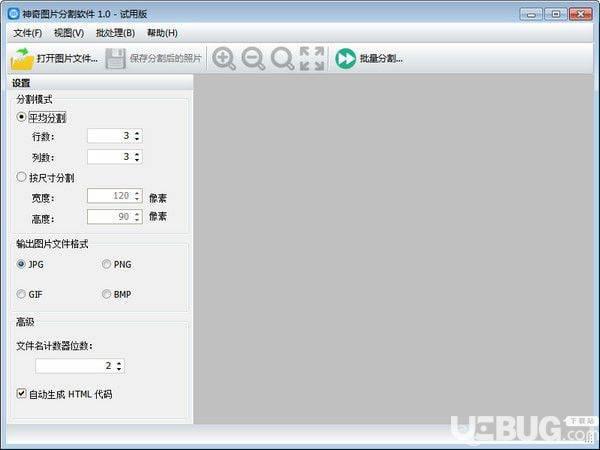Decrease the 行数 spinner value

click(x=137, y=139)
